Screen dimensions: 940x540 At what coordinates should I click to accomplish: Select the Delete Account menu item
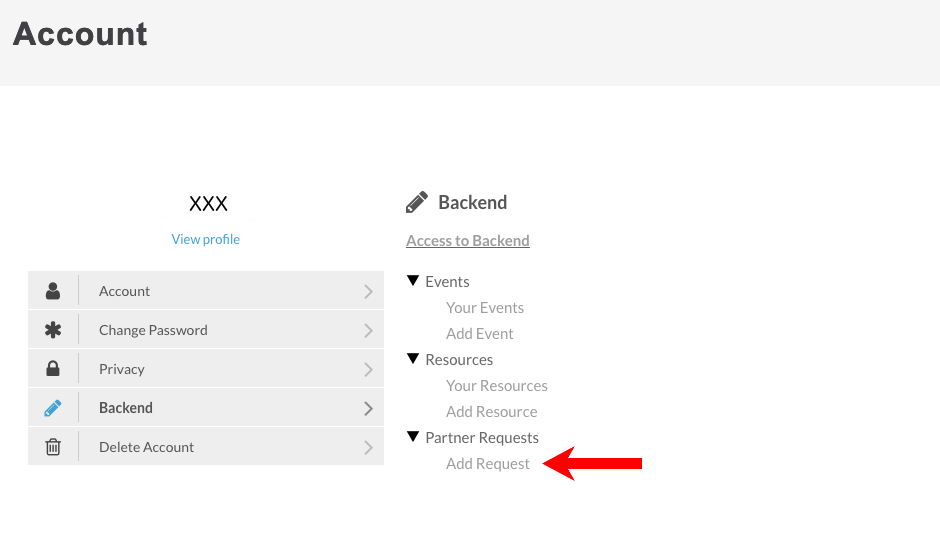tap(146, 447)
